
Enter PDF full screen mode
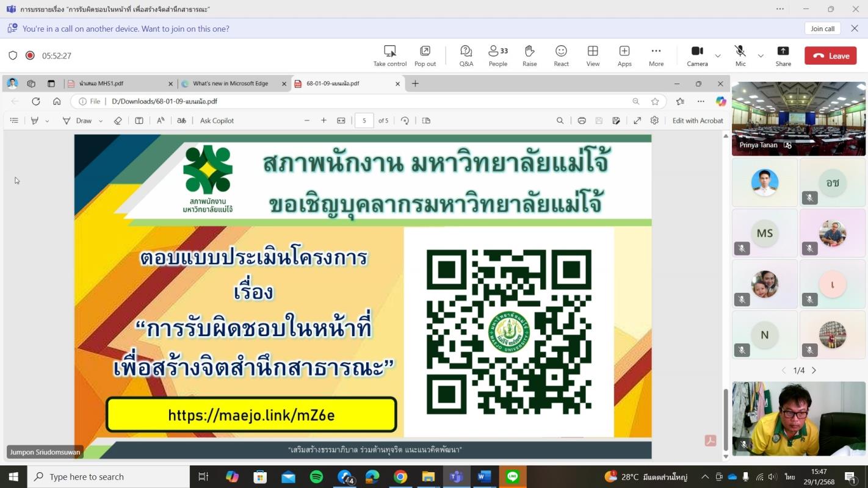(637, 121)
